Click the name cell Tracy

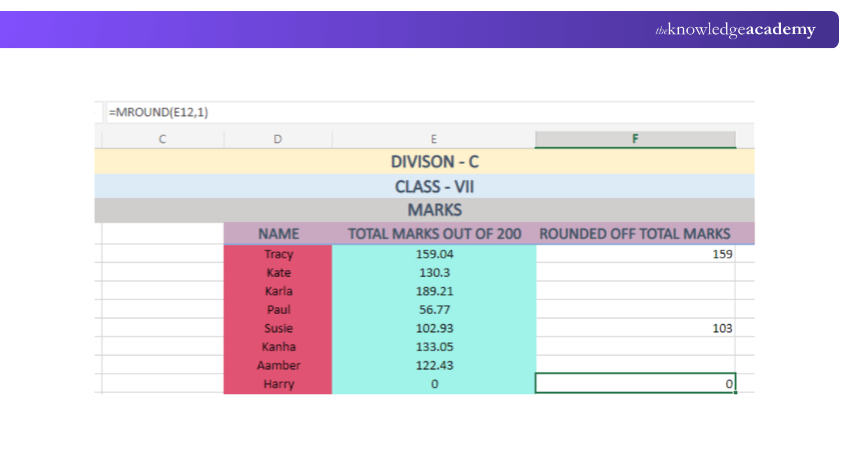point(278,254)
